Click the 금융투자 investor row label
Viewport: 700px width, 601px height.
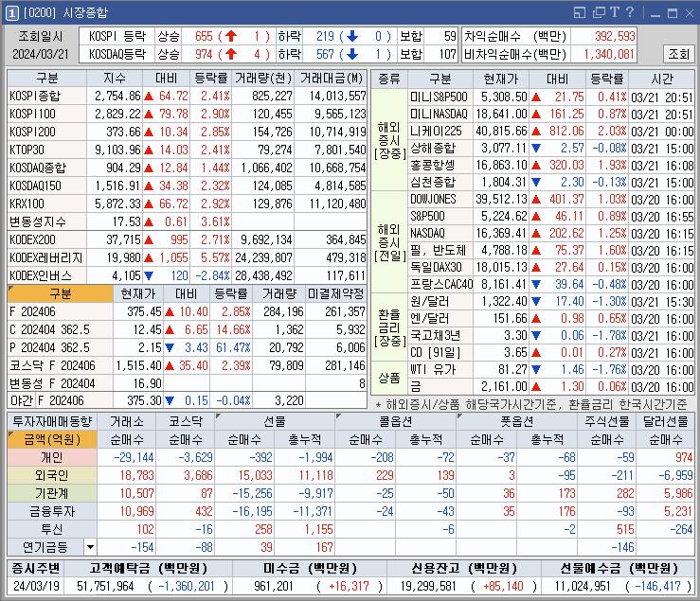click(x=52, y=511)
